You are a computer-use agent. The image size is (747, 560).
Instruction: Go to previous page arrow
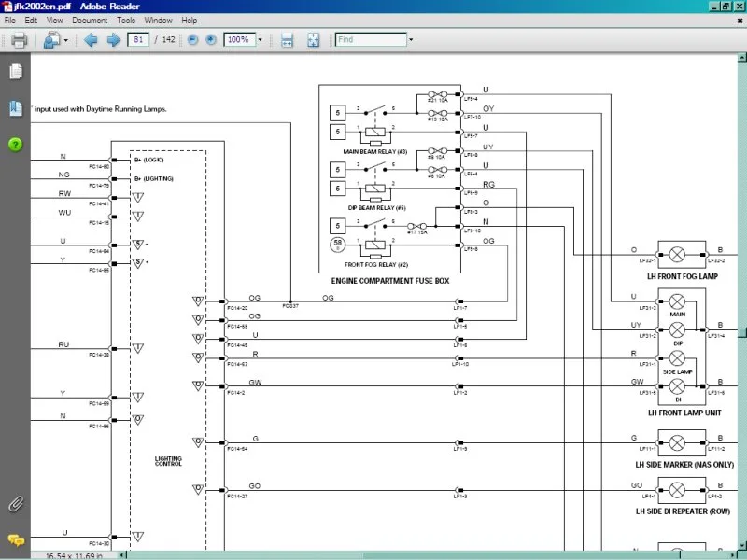(91, 40)
